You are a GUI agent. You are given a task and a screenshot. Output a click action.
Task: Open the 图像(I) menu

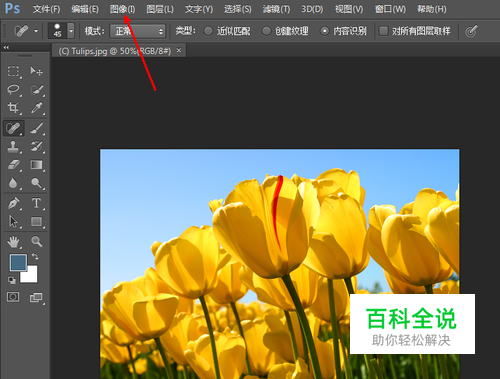122,9
